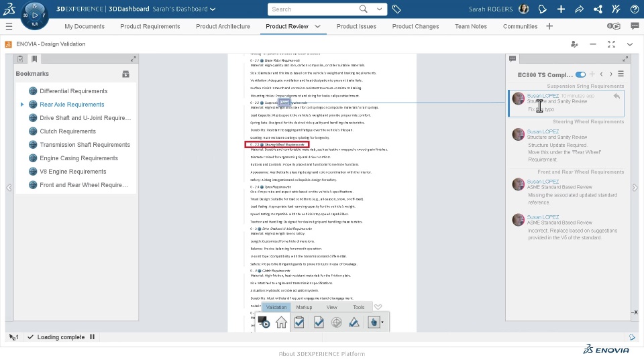Open the 3DEXPERIENCE compass

[34, 15]
